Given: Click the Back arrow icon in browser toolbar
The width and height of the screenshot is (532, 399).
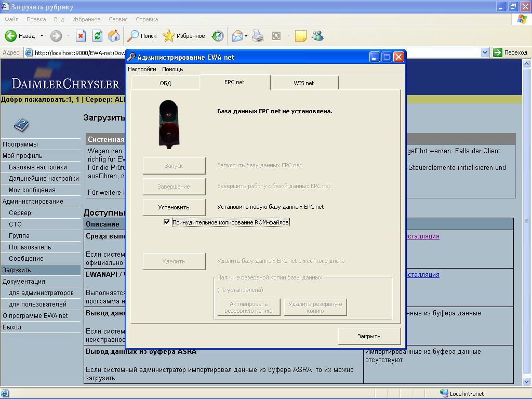Looking at the screenshot, I should click(x=10, y=36).
